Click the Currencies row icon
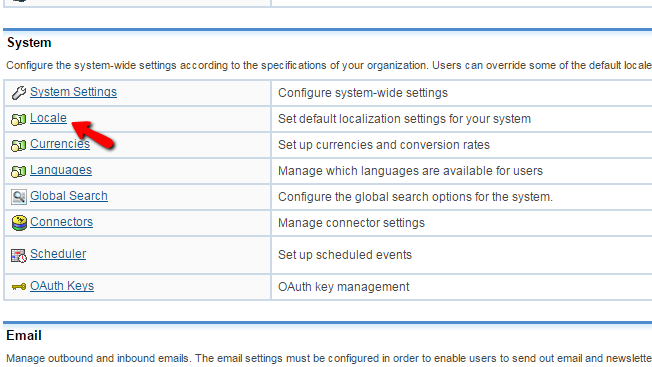This screenshot has height=367, width=652. tap(19, 145)
